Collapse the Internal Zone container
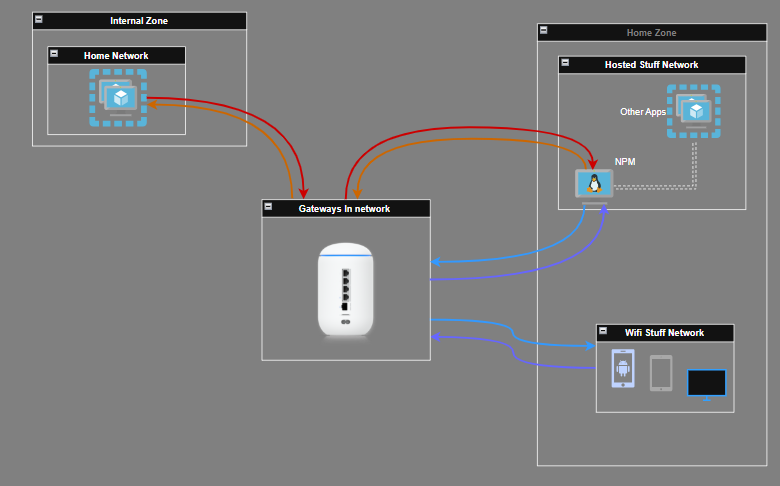780x486 pixels. click(x=39, y=19)
